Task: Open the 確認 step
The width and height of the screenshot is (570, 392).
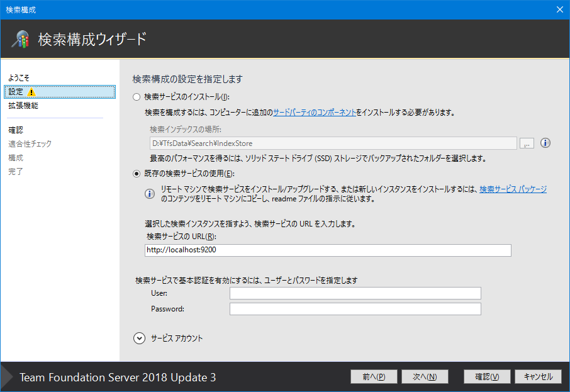Action: [x=16, y=130]
